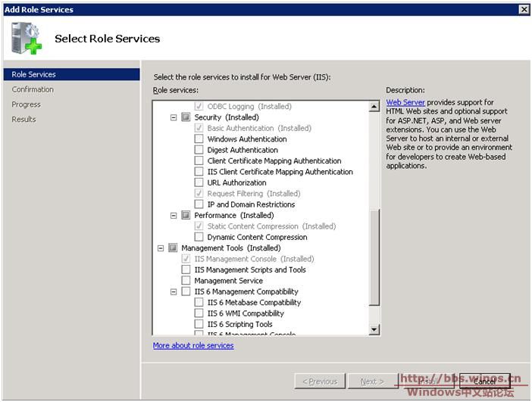This screenshot has height=402, width=532.
Task: Check the Management Service checkbox
Action: tap(186, 280)
